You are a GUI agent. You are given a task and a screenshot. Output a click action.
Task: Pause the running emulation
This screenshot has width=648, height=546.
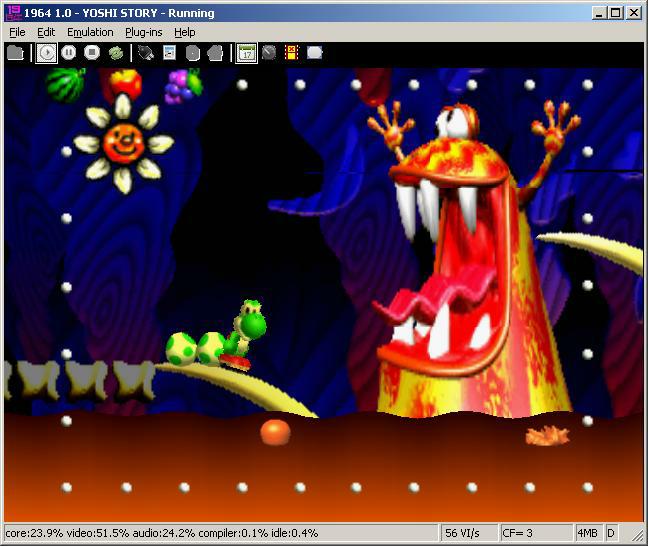[69, 53]
